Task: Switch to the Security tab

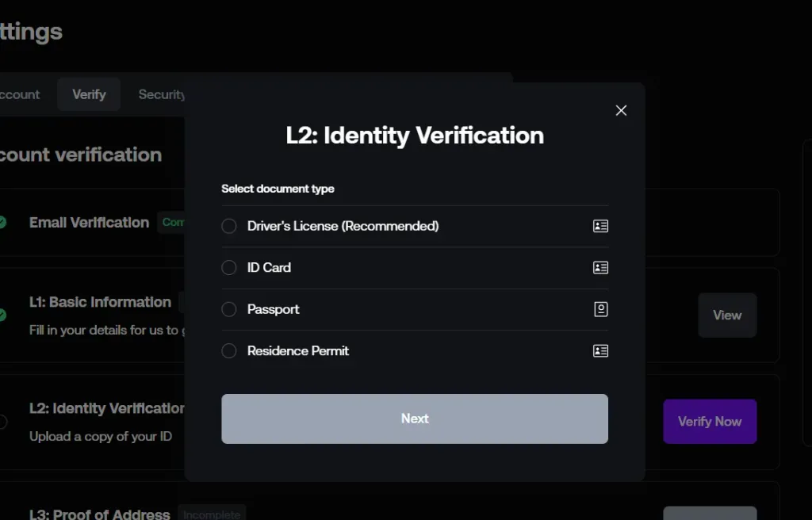Action: coord(161,94)
